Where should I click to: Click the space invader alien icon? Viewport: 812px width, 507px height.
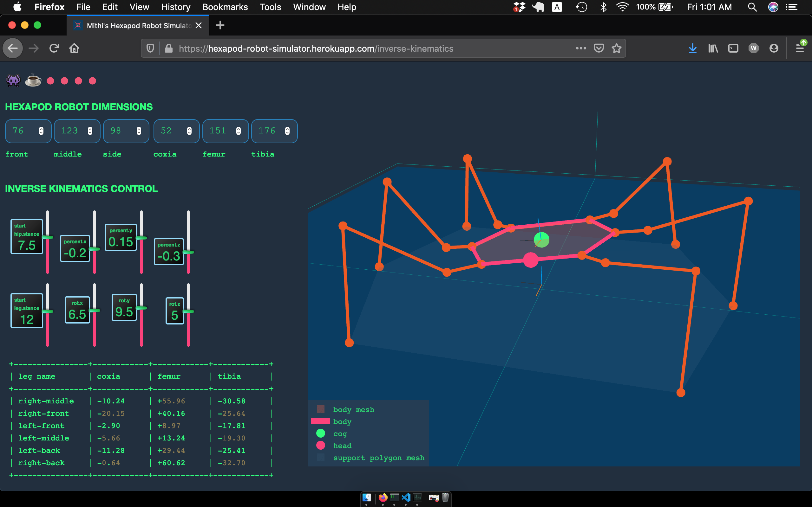point(13,80)
